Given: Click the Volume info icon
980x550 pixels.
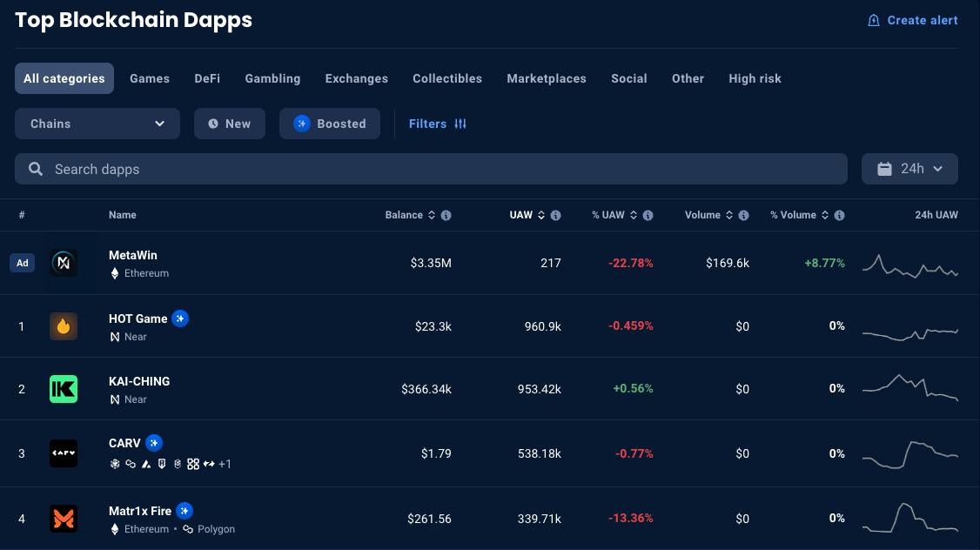Looking at the screenshot, I should [x=744, y=215].
